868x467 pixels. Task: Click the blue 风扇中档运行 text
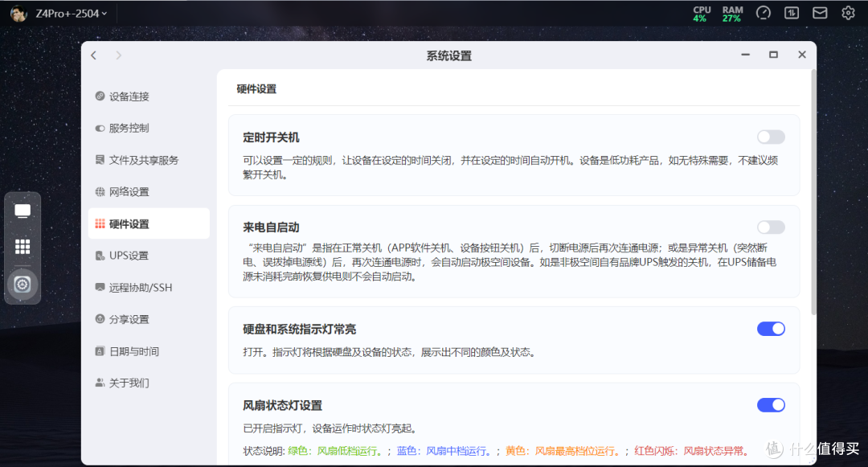pos(458,451)
